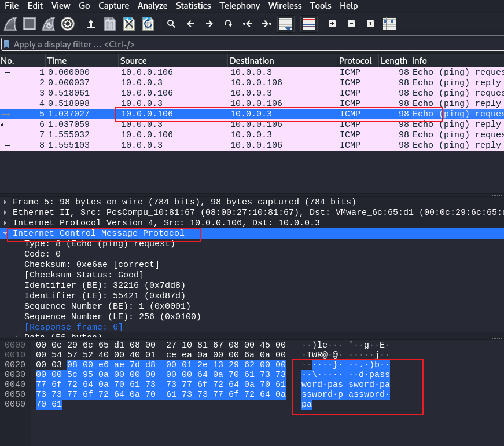Select packet 8 at time 1.555103
The image size is (504, 446).
pos(252,145)
